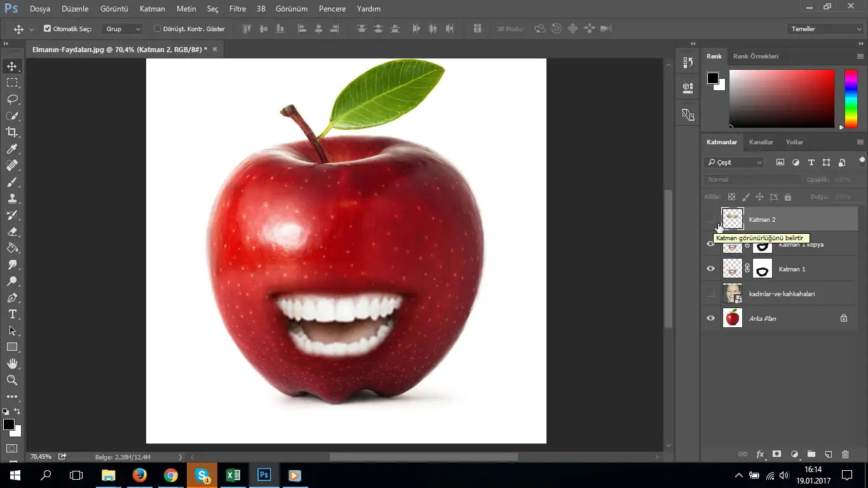
Task: Activate the Zoom tool in toolbar
Action: coord(12,380)
